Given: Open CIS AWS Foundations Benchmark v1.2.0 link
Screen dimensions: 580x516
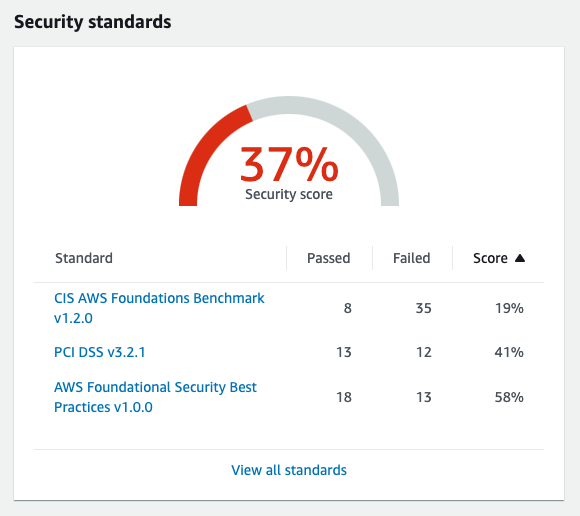Looking at the screenshot, I should tap(159, 308).
